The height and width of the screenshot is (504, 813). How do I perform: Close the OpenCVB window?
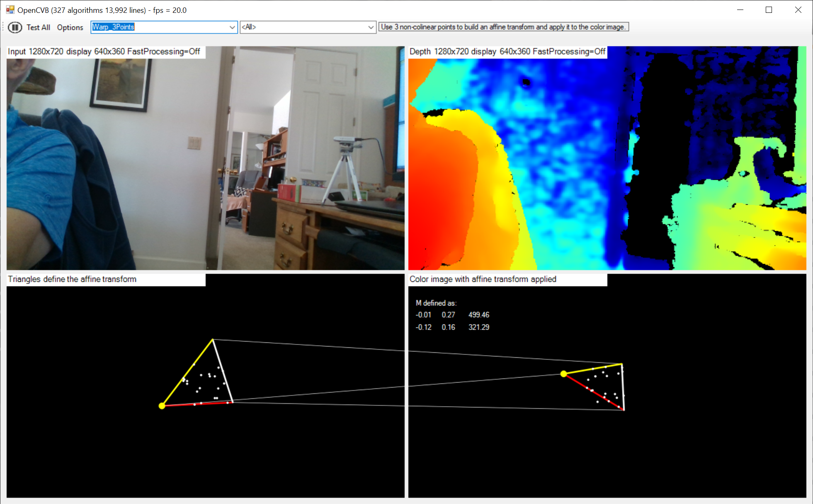798,10
